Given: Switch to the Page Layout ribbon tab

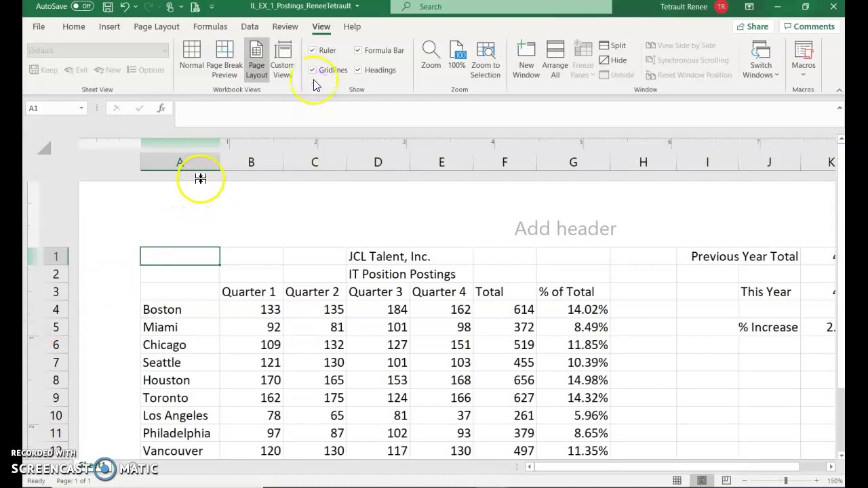Looking at the screenshot, I should (157, 26).
